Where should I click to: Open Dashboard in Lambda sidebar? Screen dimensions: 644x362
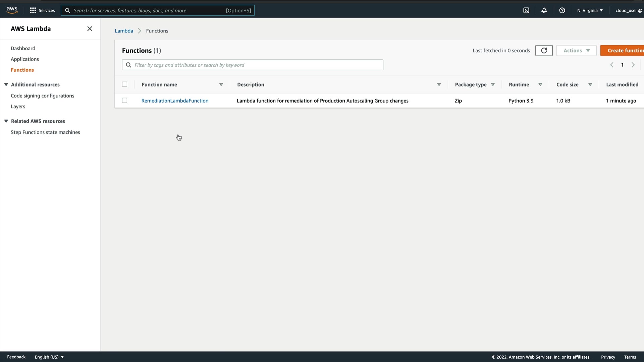23,48
